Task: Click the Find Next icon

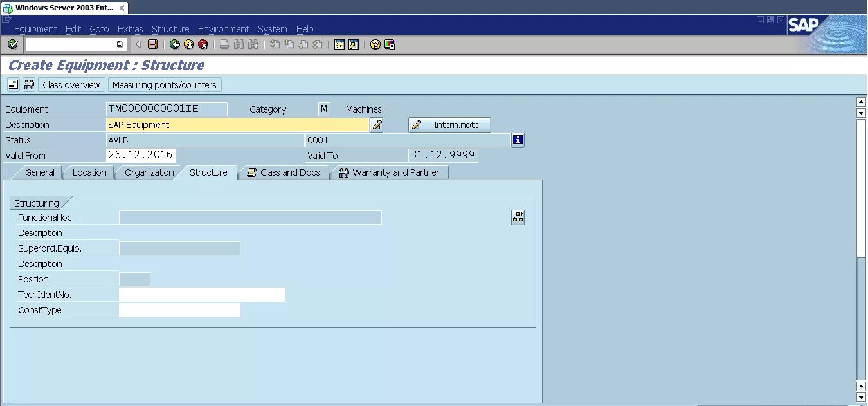Action: (x=253, y=44)
